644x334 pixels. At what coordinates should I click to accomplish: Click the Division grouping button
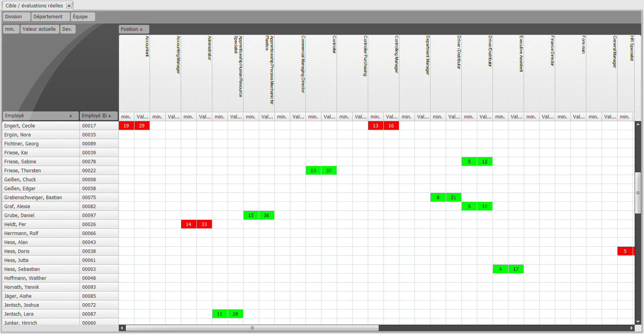click(x=16, y=17)
